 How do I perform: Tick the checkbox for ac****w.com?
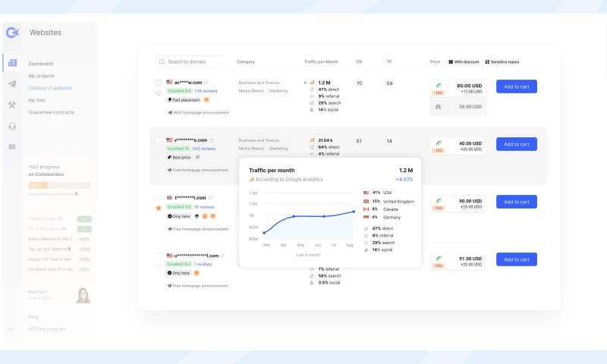click(159, 82)
